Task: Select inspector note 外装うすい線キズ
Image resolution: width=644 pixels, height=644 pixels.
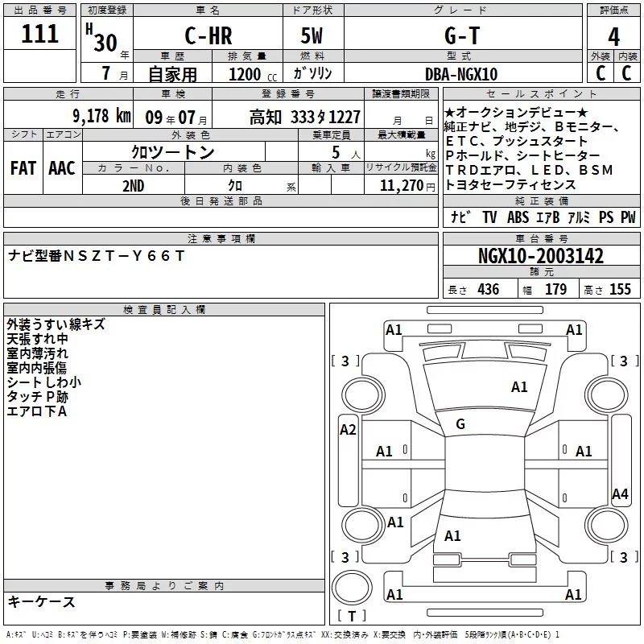Action: tap(56, 324)
